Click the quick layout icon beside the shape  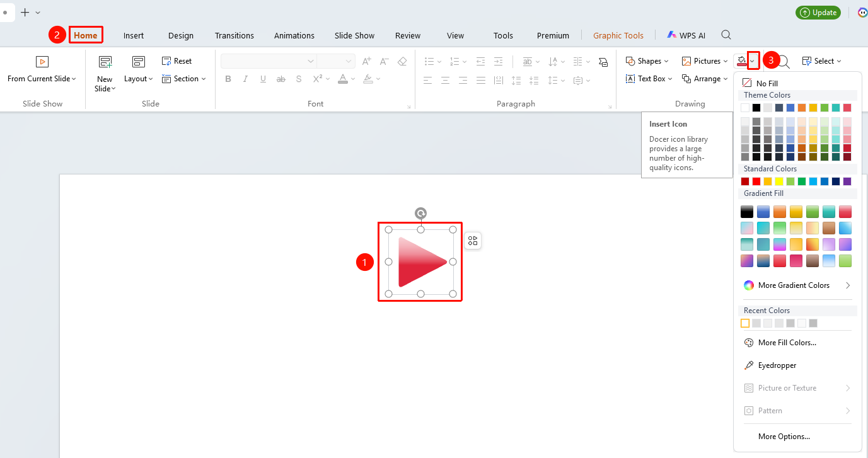tap(473, 241)
